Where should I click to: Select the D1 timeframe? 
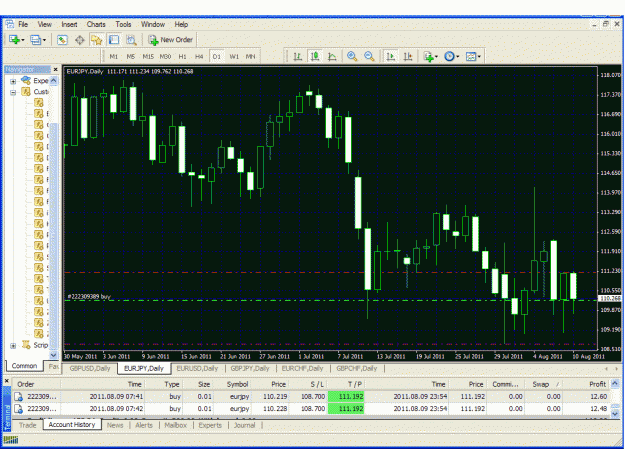(x=216, y=57)
